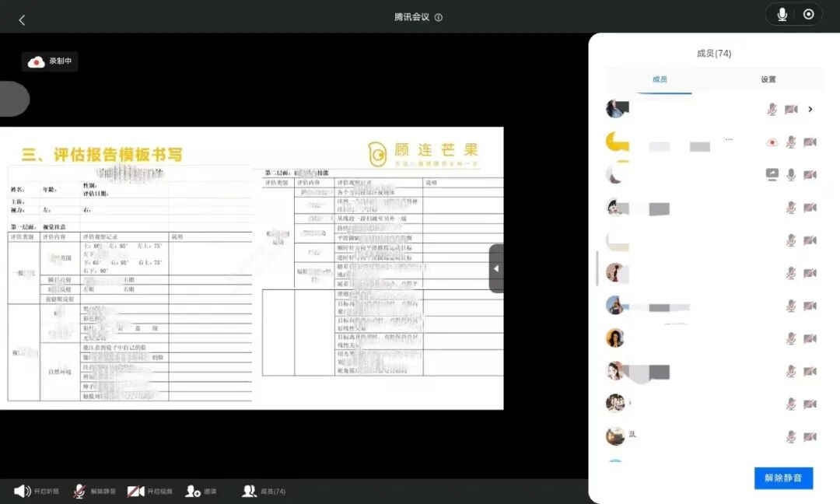The image size is (840, 504).
Task: Click the screen-sharing monitor icon
Action: (772, 174)
